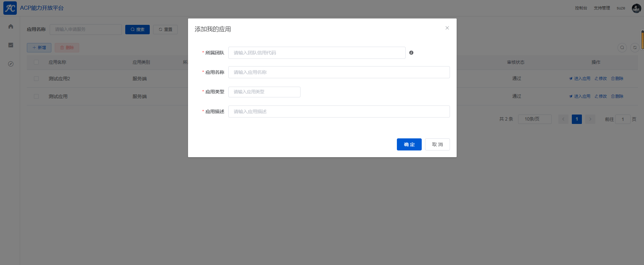Check the row for 测试应用2
The height and width of the screenshot is (265, 644).
tap(36, 79)
